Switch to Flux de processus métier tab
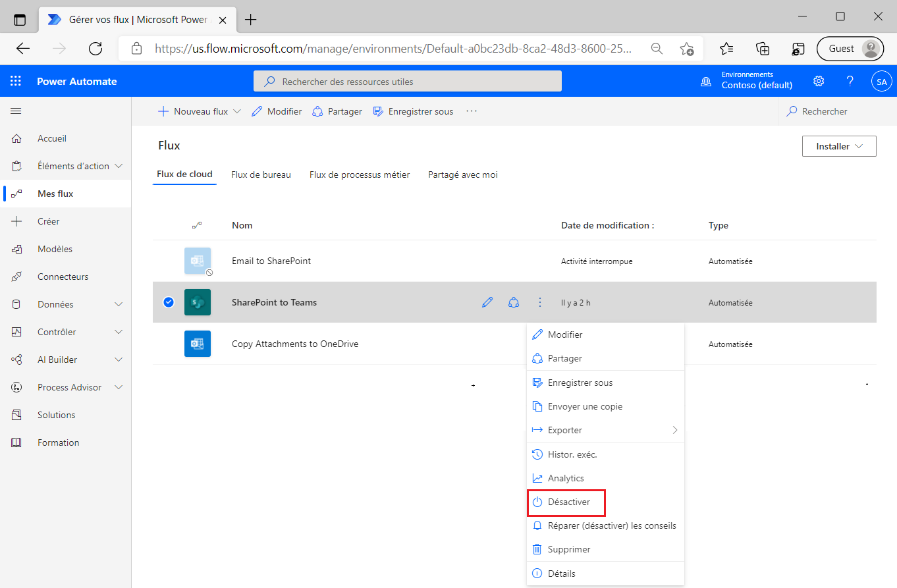This screenshot has width=897, height=588. [x=360, y=174]
